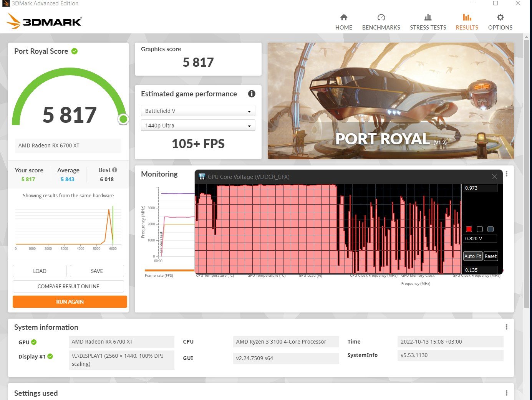Viewport: 532px width, 400px height.
Task: Open the 1440p Ultra resolution dropdown
Action: coord(198,126)
